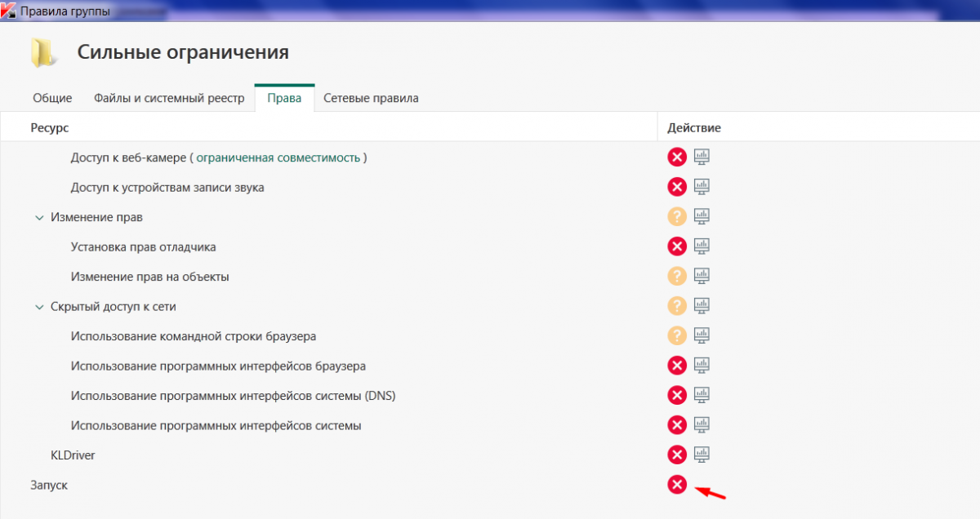Screen dimensions: 980x519
Task: Click the logging icon for Скрытый доступ к сети
Action: (702, 305)
